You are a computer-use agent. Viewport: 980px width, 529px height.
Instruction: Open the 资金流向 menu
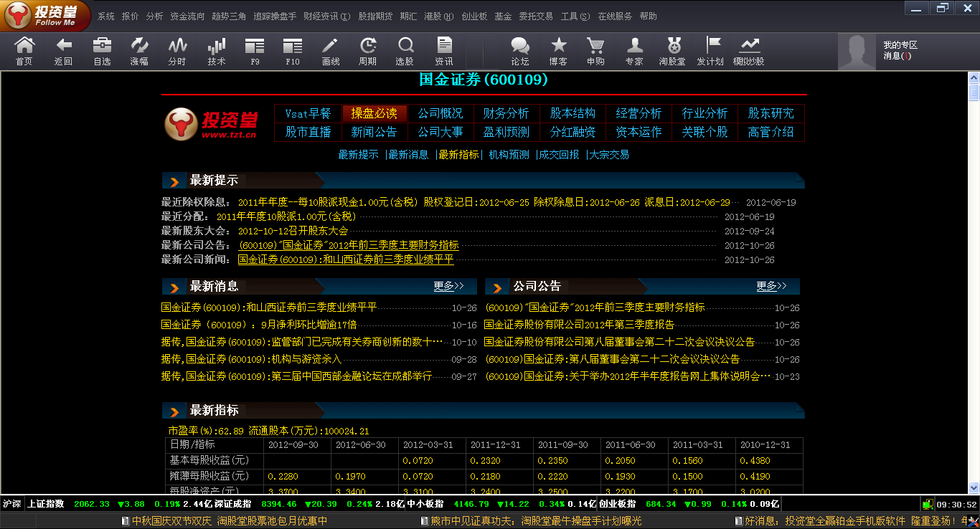pos(187,16)
